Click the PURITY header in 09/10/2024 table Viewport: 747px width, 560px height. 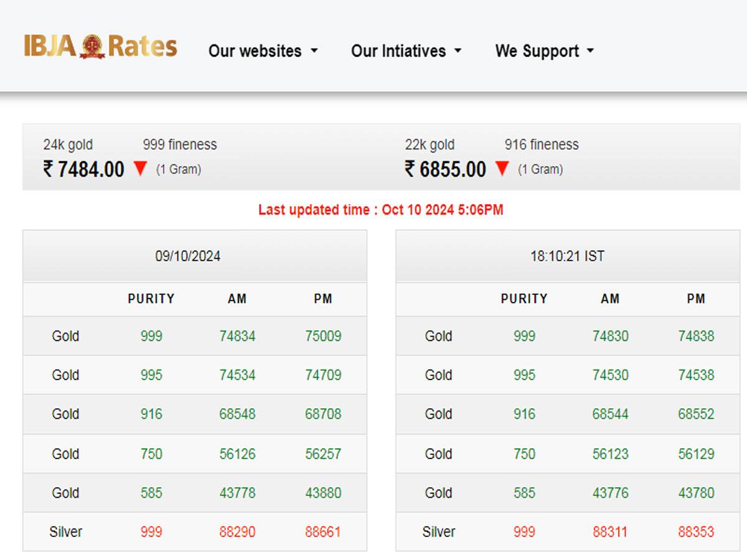[151, 299]
